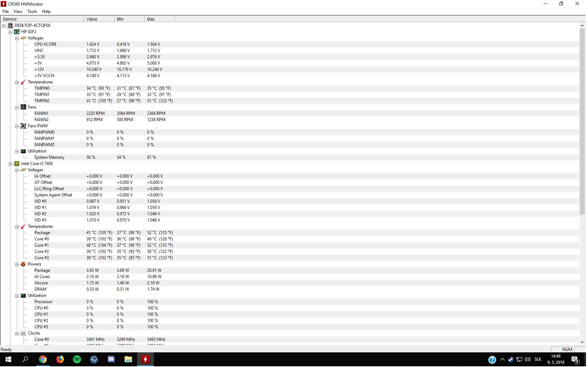Screen dimensions: 588x367
Task: Collapse the Powers group
Action: pyautogui.click(x=17, y=264)
